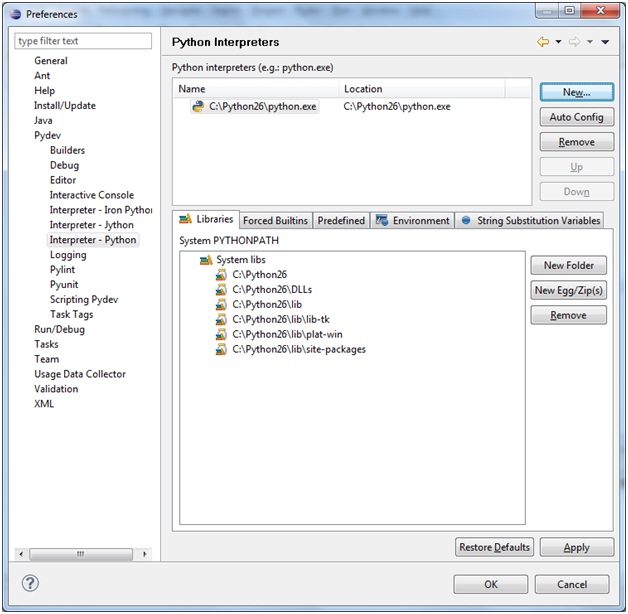Open the String Substitution Variables tab
628x614 pixels.
tap(530, 221)
